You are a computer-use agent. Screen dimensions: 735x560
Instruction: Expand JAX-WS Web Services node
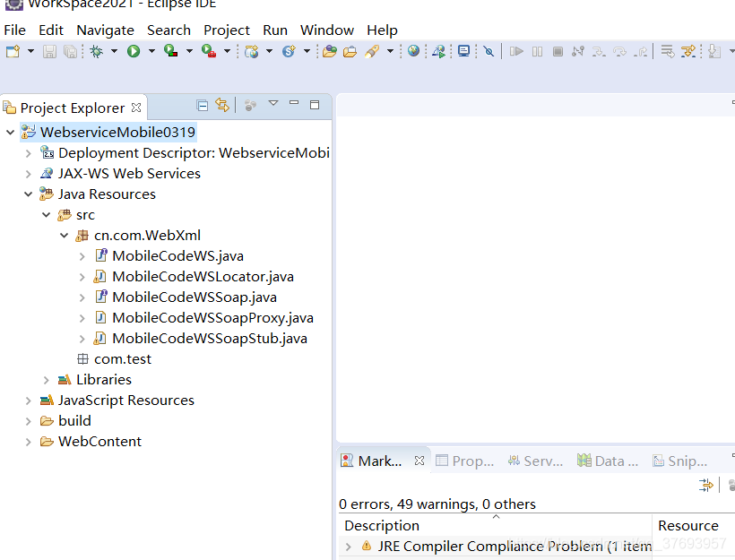point(28,174)
